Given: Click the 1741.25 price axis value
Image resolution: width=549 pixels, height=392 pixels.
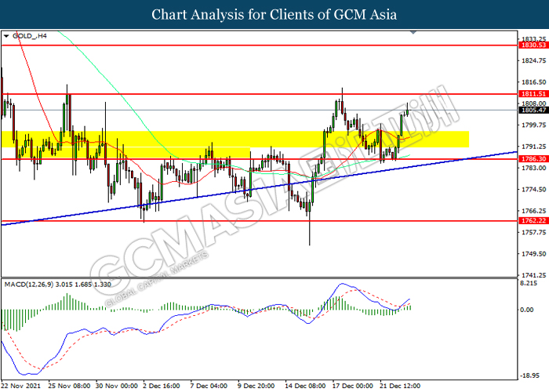Looking at the screenshot, I should [x=533, y=275].
